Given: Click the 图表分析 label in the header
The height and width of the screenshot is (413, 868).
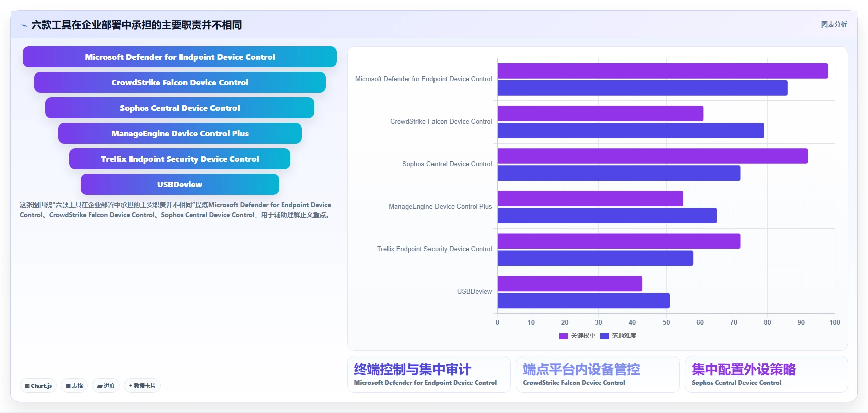Looking at the screenshot, I should (x=834, y=24).
